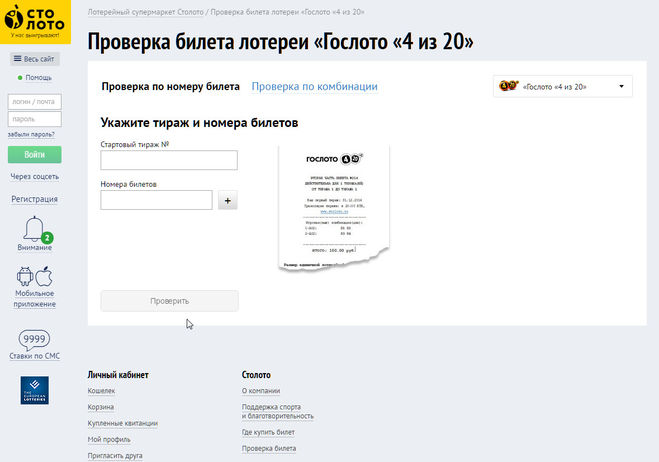Click the логин / почта field
Viewport: 659px width, 462px height.
point(35,101)
